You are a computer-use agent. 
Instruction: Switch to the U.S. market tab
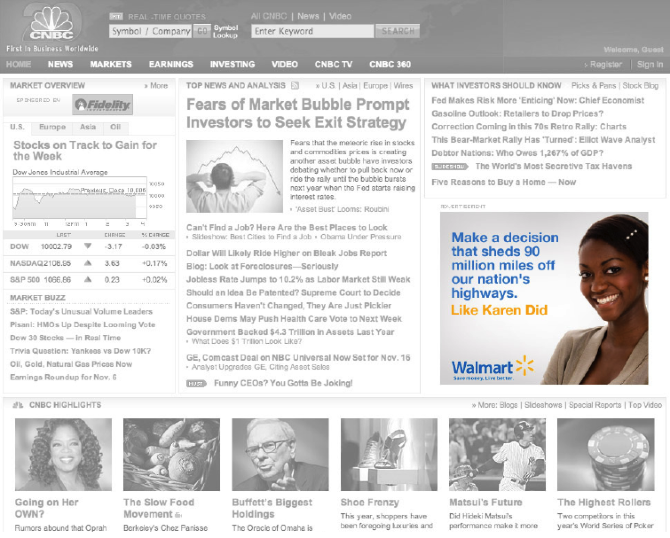(x=17, y=127)
